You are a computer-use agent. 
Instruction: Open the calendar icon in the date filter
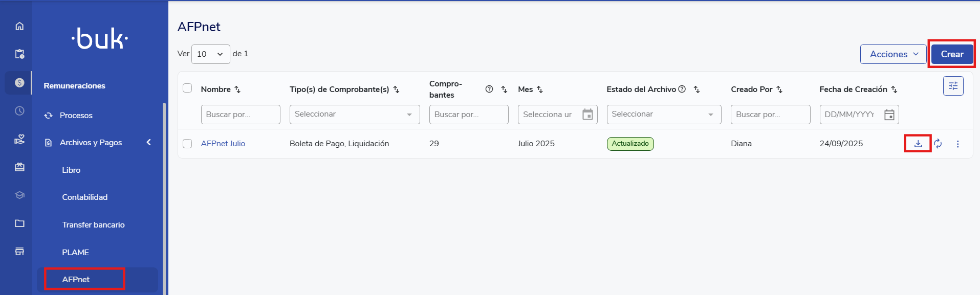click(x=889, y=115)
